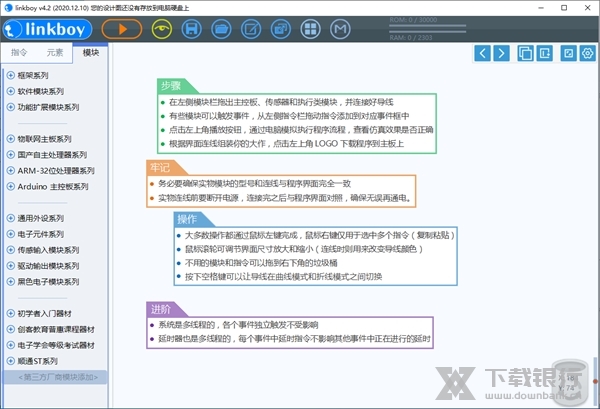Click the line starting 点击左上角播放按钮

coord(301,130)
